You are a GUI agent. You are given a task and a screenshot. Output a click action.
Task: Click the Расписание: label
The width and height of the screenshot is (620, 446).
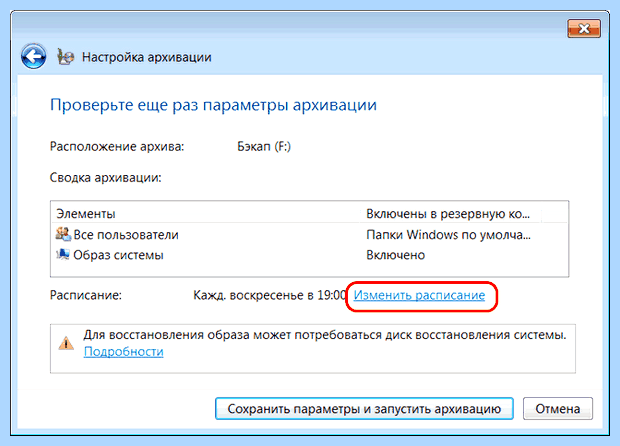click(86, 295)
